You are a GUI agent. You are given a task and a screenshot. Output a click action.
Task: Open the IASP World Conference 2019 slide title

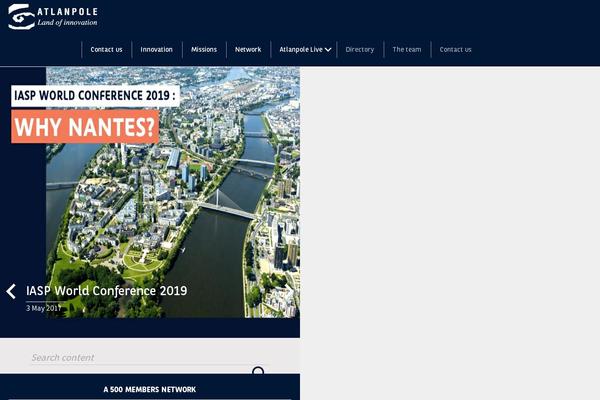[106, 291]
